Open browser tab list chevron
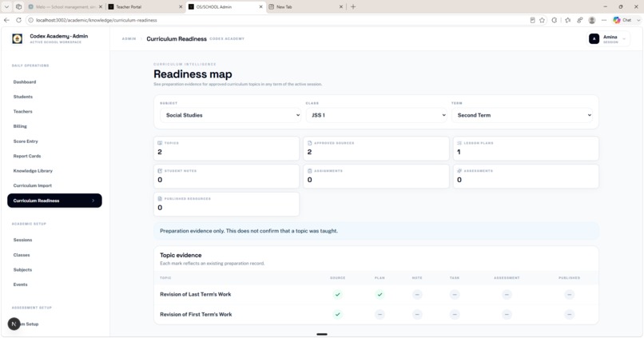The width and height of the screenshot is (644, 338). click(6, 6)
